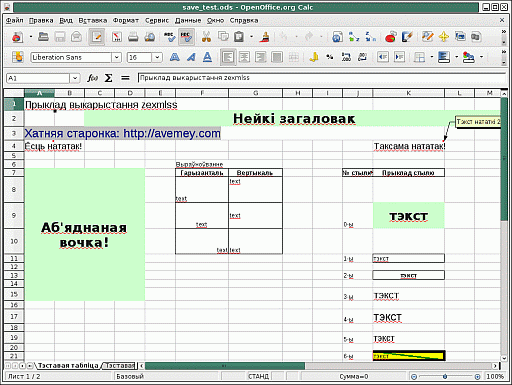Click the Function equals sign button
This screenshot has width=512, height=385.
pos(125,78)
